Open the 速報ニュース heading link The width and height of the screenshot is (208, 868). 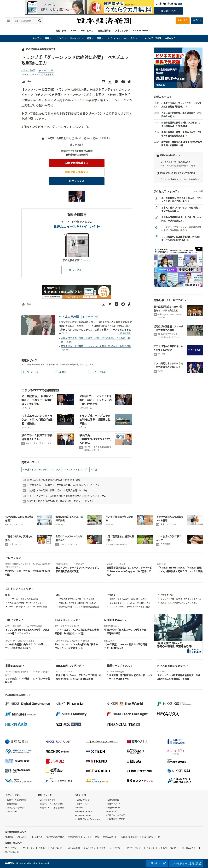coord(162,97)
